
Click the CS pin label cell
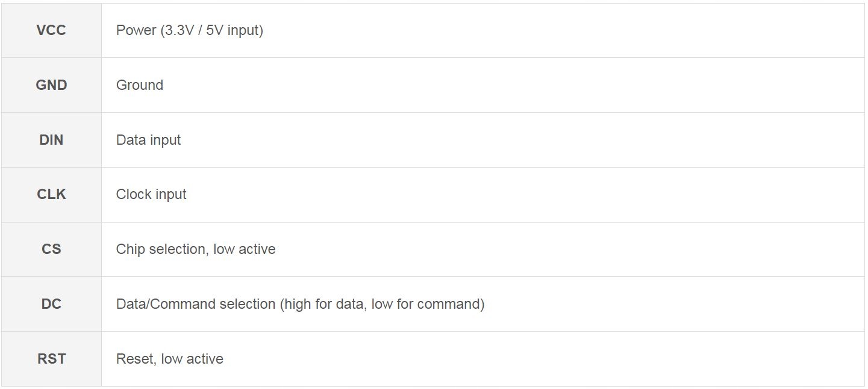[x=51, y=249]
